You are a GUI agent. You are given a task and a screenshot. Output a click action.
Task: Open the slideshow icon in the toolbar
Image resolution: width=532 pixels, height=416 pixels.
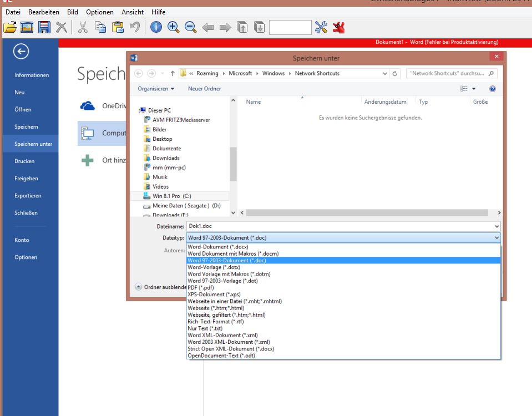[27, 27]
